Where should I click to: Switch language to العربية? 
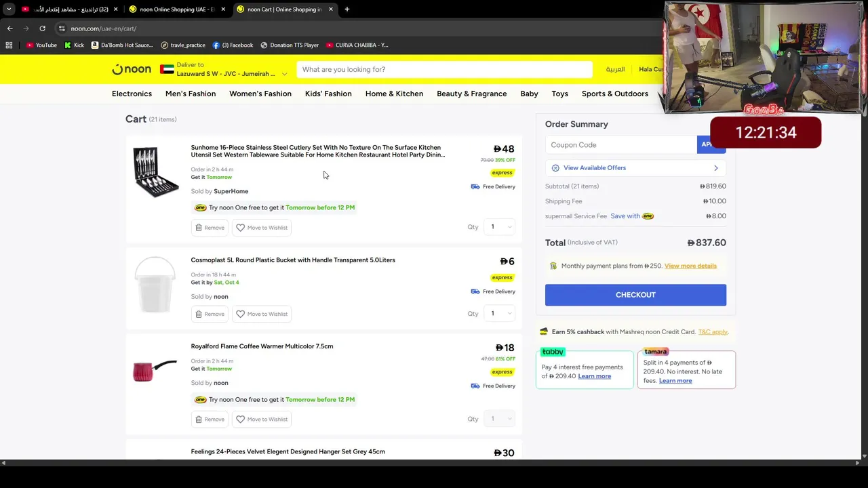(x=615, y=69)
